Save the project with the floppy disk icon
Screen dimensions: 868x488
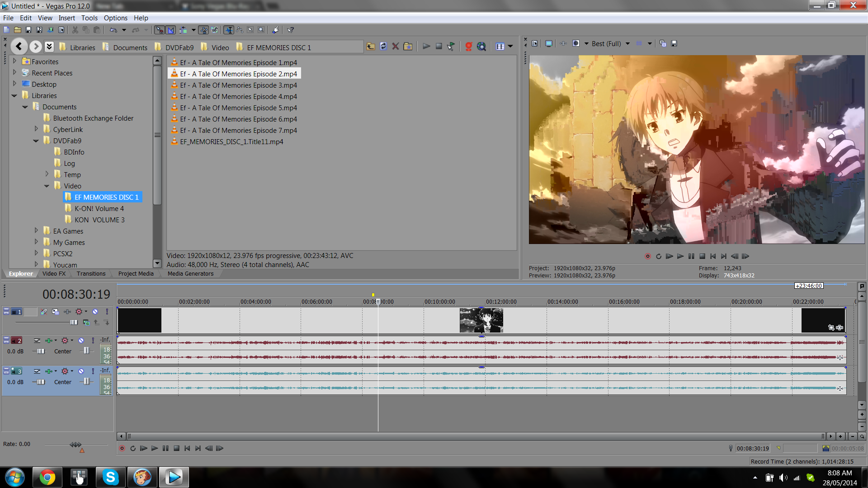click(28, 30)
